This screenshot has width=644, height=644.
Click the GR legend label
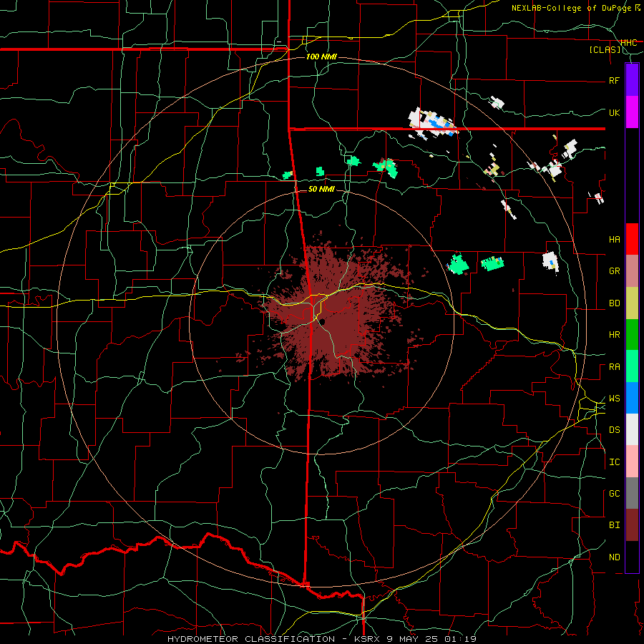615,271
